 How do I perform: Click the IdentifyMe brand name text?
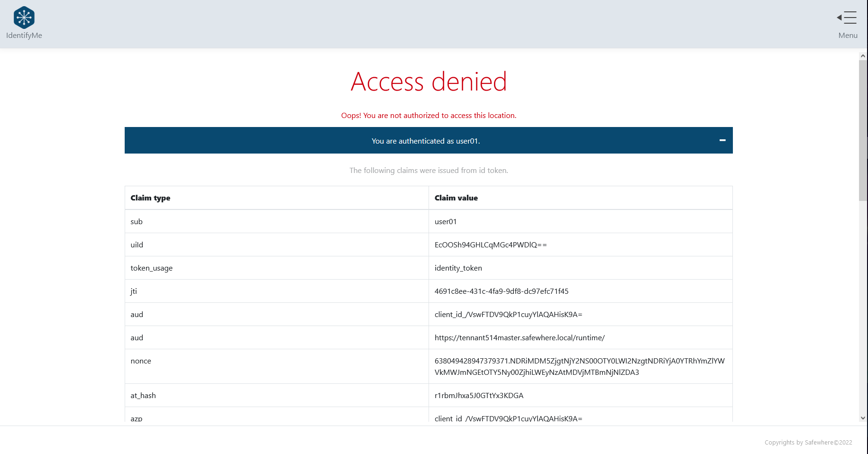(x=24, y=36)
